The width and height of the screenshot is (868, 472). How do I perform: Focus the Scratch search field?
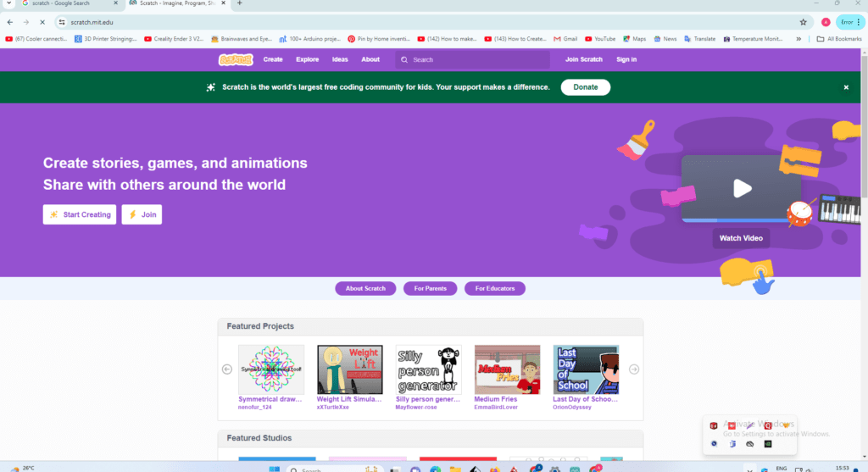(473, 60)
